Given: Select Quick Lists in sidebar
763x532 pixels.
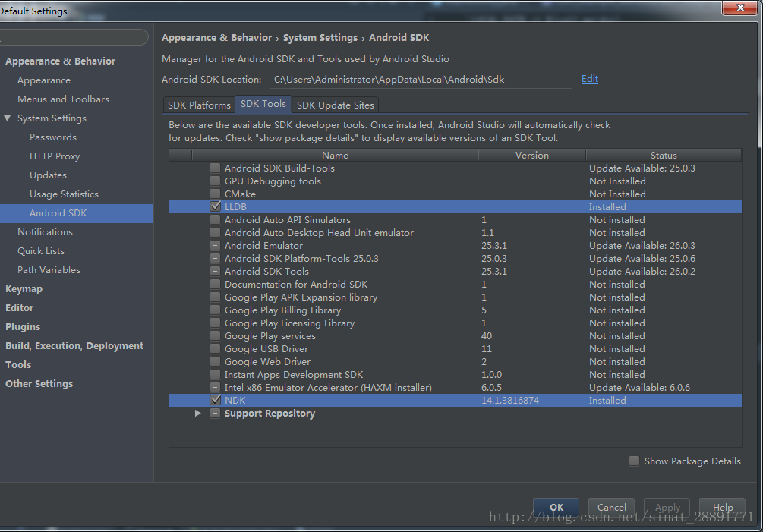Looking at the screenshot, I should coord(41,251).
